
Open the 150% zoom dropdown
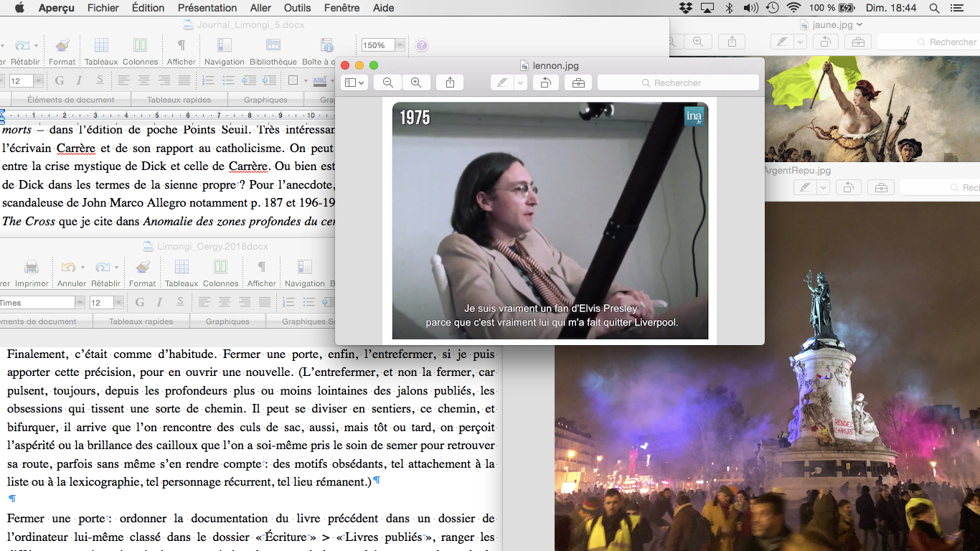point(400,45)
